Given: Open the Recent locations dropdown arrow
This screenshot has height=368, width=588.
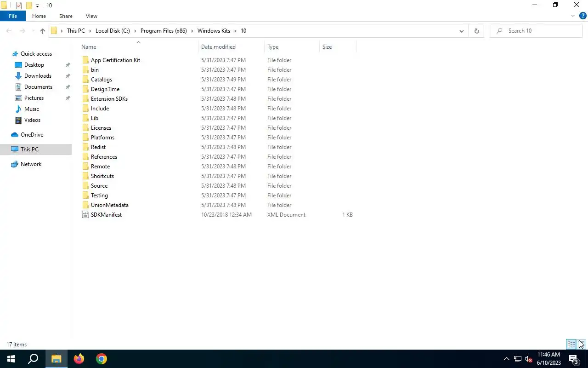Looking at the screenshot, I should (34, 31).
